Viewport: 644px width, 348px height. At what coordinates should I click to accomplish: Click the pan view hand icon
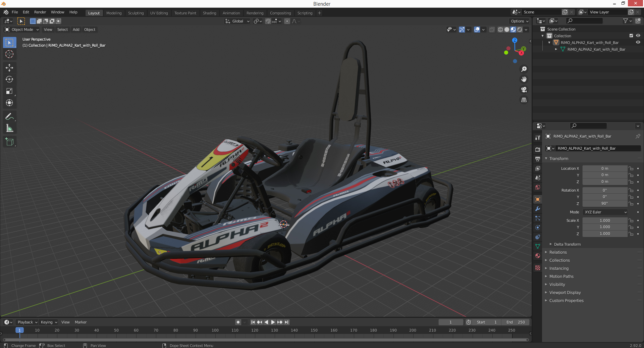pyautogui.click(x=524, y=79)
